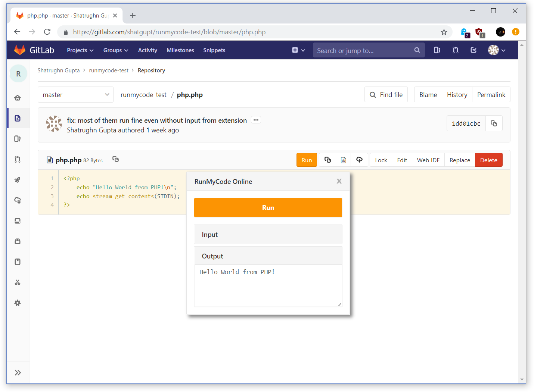Expand the Input section in popup
Screen dimensions: 534x392
268,235
